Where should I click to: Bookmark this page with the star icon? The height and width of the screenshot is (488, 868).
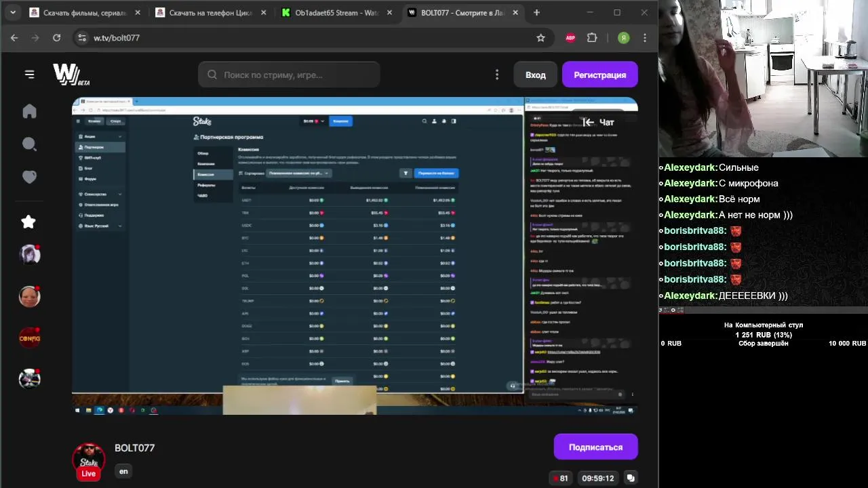coord(540,38)
